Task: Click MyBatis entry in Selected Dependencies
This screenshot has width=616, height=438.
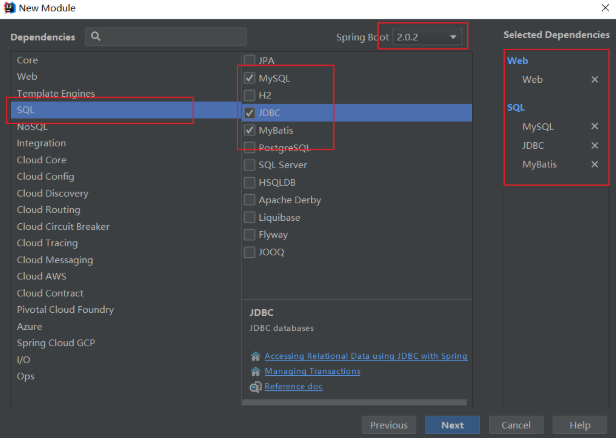Action: [539, 165]
